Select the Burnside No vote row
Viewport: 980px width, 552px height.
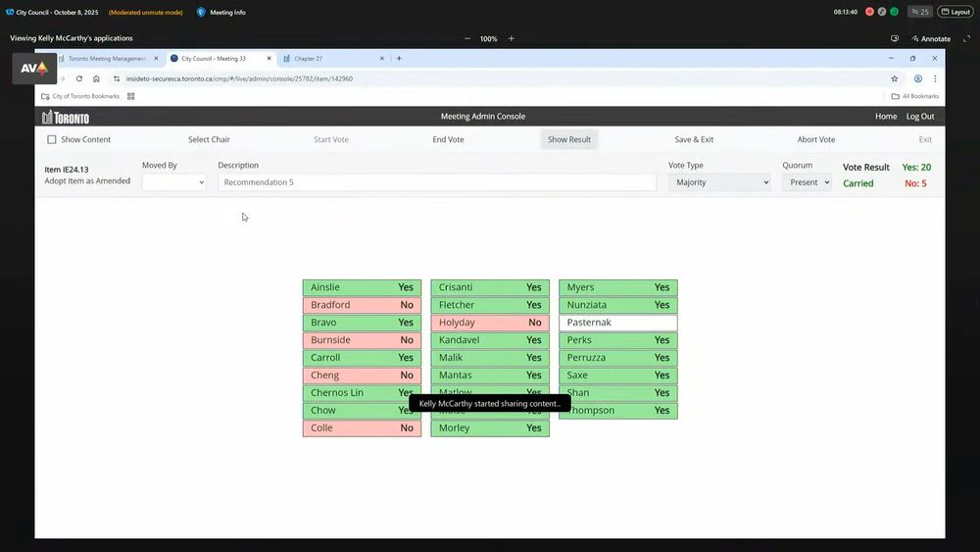362,340
